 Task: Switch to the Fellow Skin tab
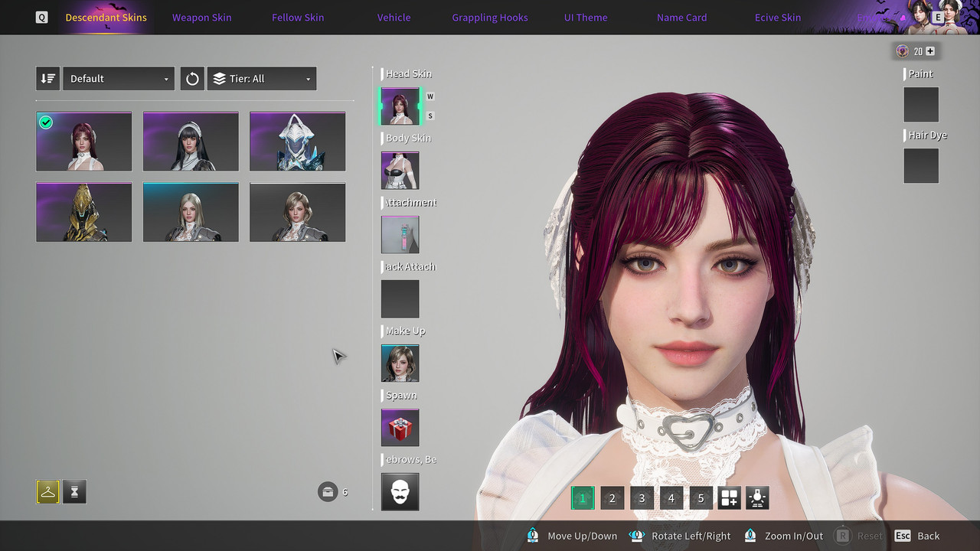point(298,17)
